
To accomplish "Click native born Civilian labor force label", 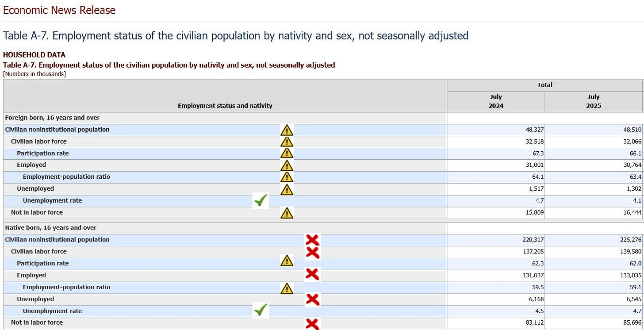I will [39, 252].
